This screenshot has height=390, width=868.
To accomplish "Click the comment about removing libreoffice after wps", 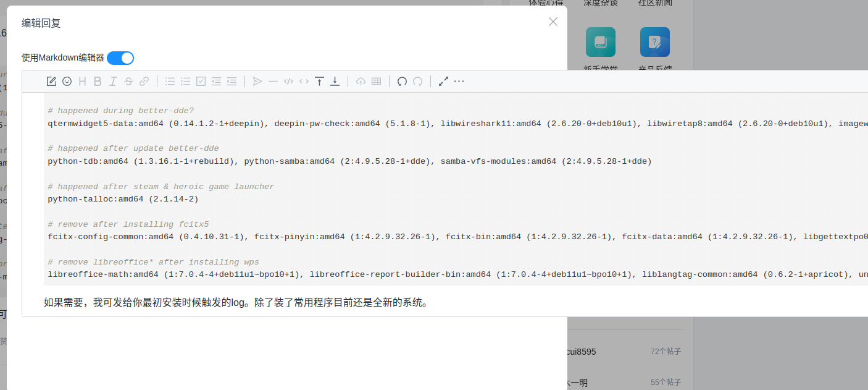I will pyautogui.click(x=153, y=262).
